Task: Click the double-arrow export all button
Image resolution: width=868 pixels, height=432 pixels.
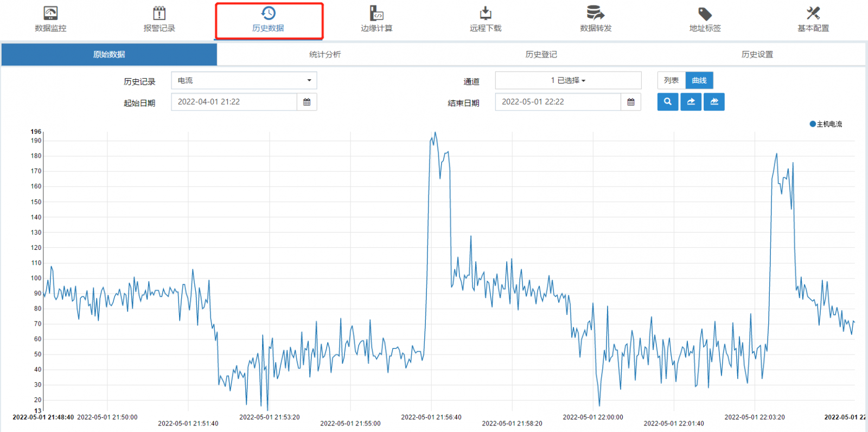Action: click(x=714, y=102)
